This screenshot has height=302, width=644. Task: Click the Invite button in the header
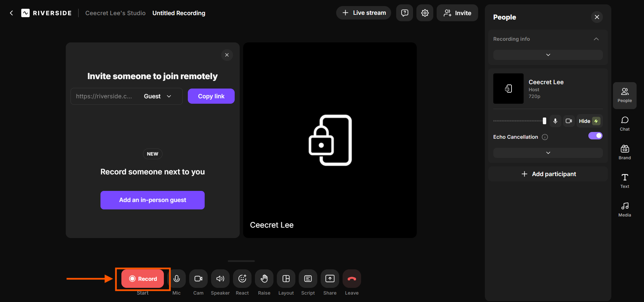[x=457, y=13]
